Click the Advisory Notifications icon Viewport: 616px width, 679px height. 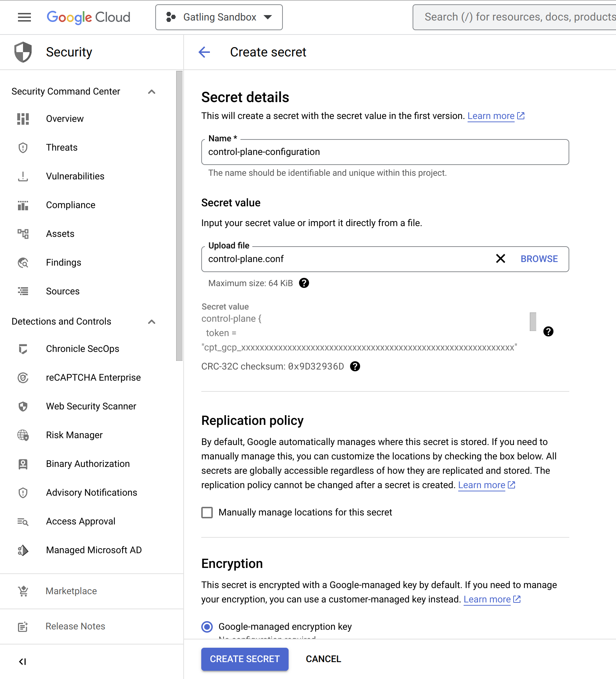(23, 492)
